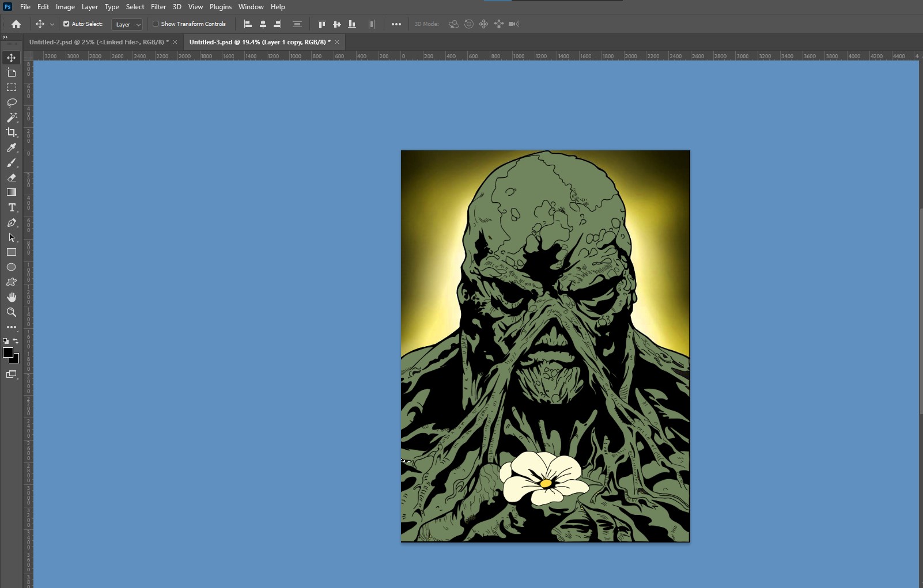Click the vertical scrollbar on the right
923x588 pixels.
(921, 311)
